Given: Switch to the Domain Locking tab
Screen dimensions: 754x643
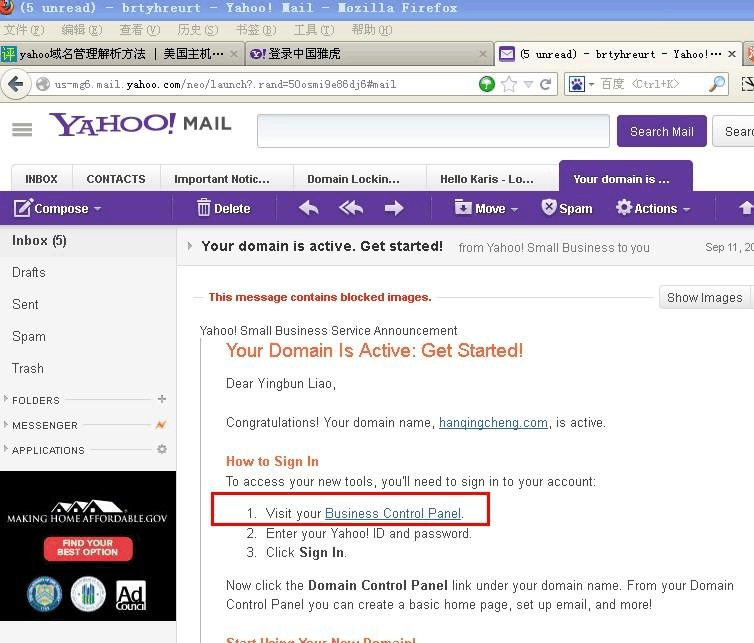Looking at the screenshot, I should pos(354,179).
